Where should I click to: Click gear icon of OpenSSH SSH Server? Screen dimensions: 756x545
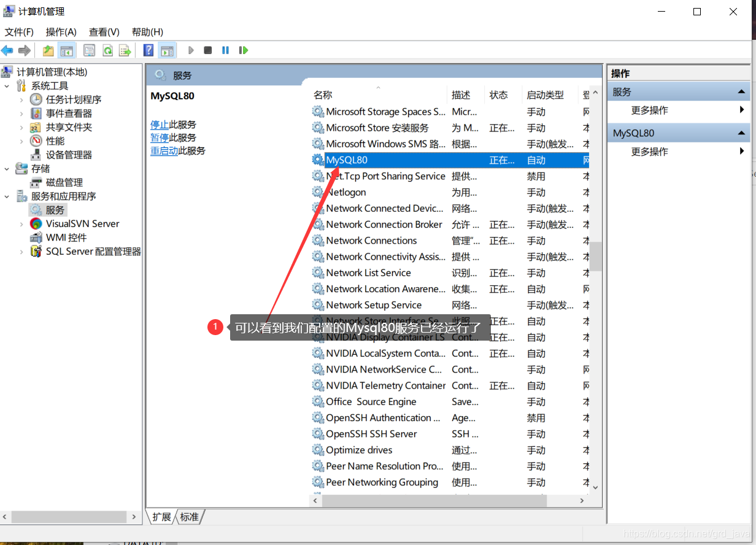pos(318,434)
